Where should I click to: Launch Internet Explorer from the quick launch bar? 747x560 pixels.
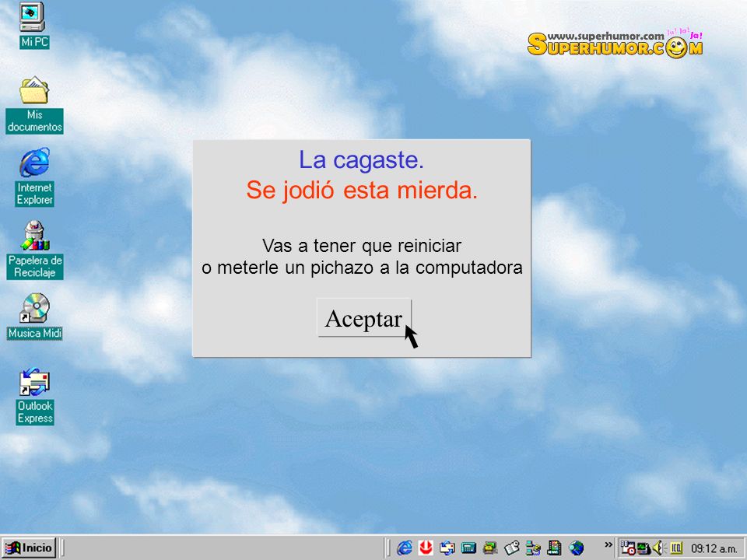pyautogui.click(x=405, y=548)
